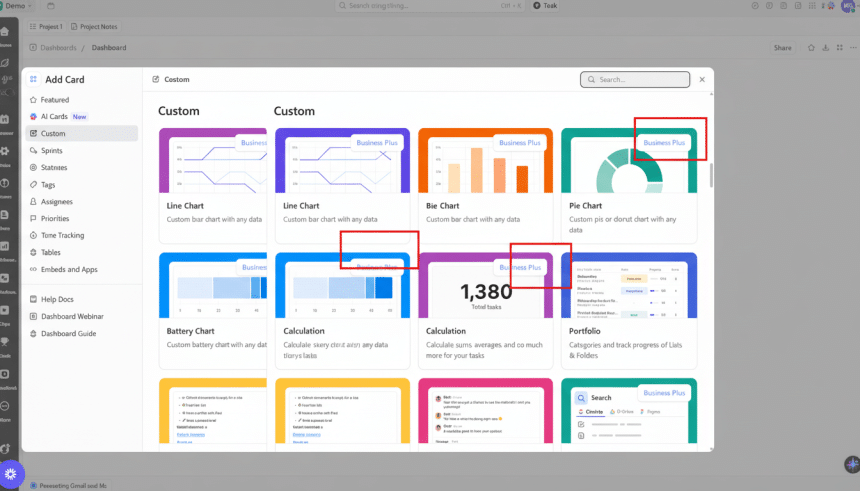Choose the Battery Chart card
This screenshot has width=860, height=491.
(x=213, y=311)
